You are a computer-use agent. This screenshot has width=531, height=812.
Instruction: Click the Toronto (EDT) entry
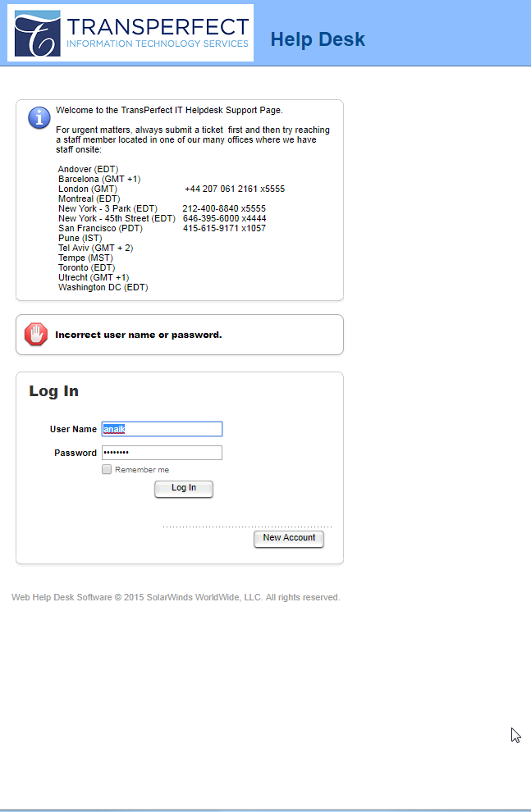[x=86, y=267]
